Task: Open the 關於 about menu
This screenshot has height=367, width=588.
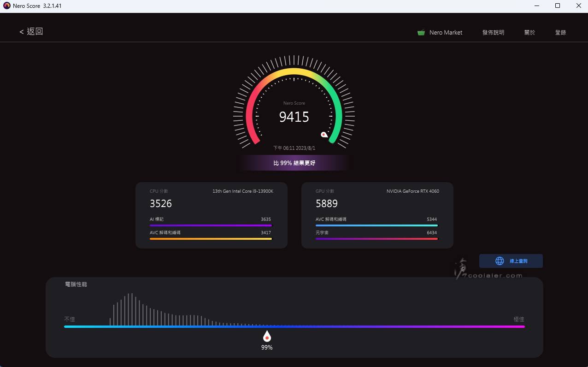Action: pos(529,33)
